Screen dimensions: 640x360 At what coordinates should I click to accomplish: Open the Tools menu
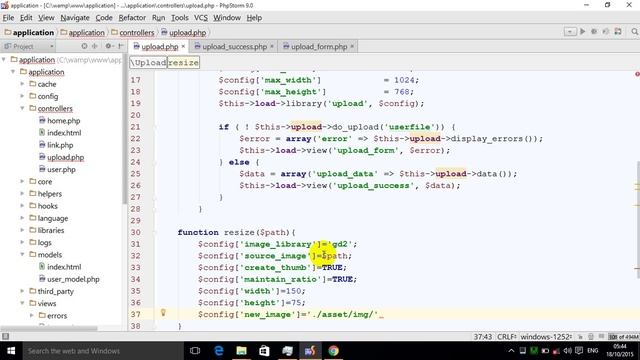[x=180, y=18]
